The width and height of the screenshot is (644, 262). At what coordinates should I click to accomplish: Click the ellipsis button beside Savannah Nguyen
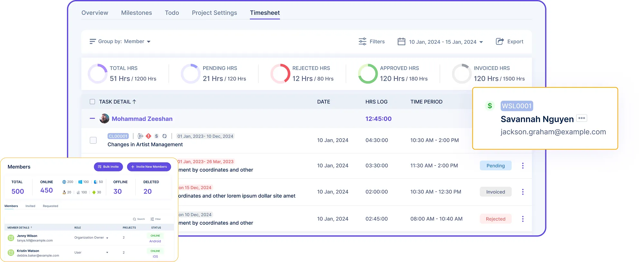(582, 118)
